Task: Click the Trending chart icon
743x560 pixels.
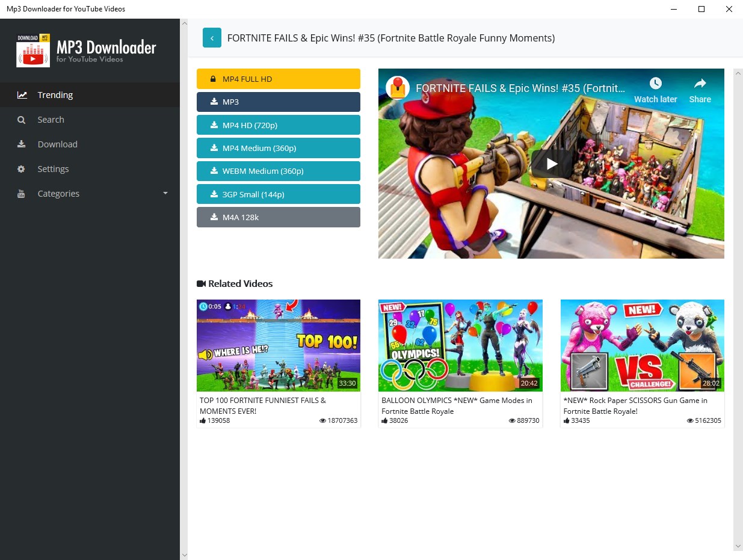Action: coord(22,95)
